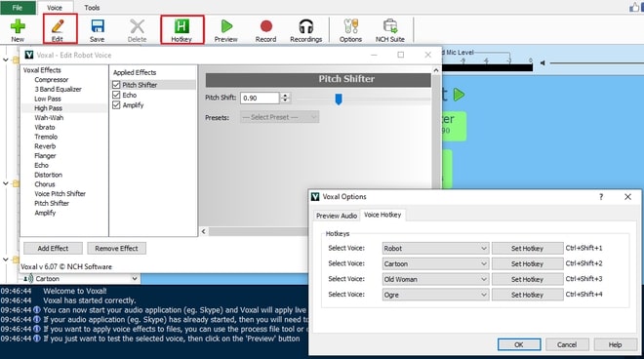Screen dimensions: 644x359
Task: Click the Pitch Shift slider handle
Action: click(339, 99)
